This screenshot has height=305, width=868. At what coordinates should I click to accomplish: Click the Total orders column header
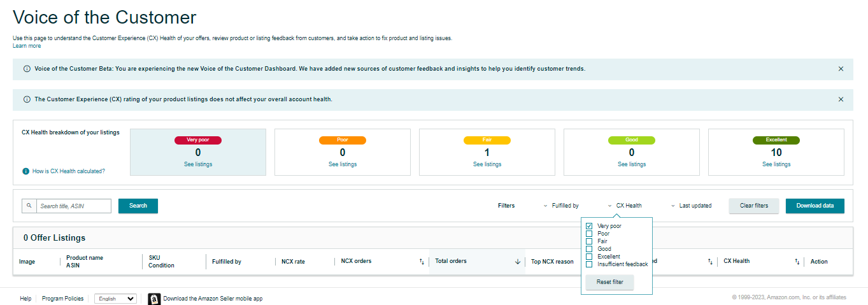451,261
